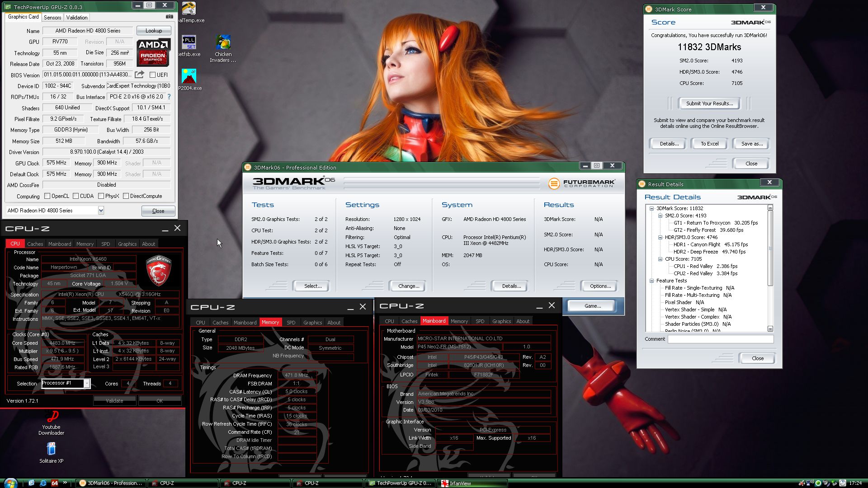Click Validate button in CPU-Z

point(114,401)
